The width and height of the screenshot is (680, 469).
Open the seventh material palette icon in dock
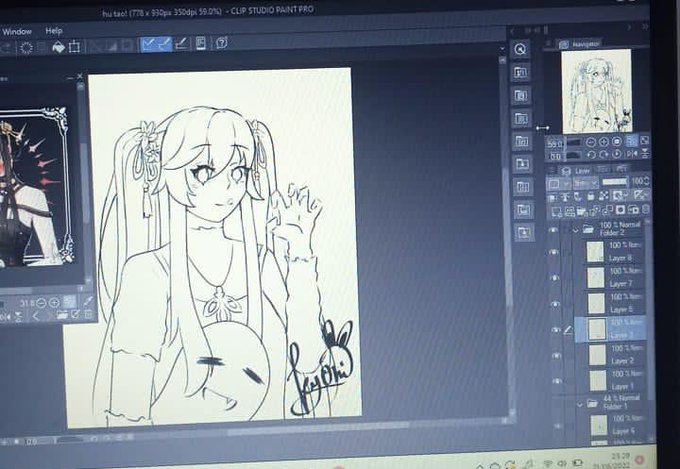(523, 187)
